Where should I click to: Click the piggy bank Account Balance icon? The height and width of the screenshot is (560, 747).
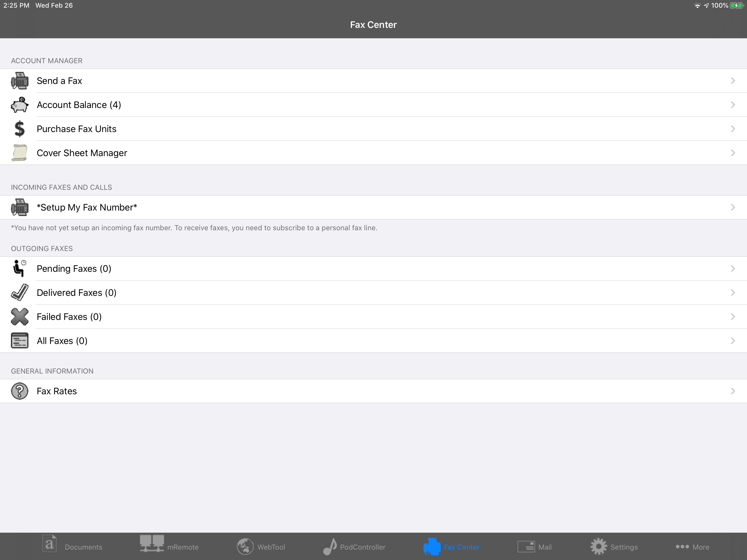[20, 105]
